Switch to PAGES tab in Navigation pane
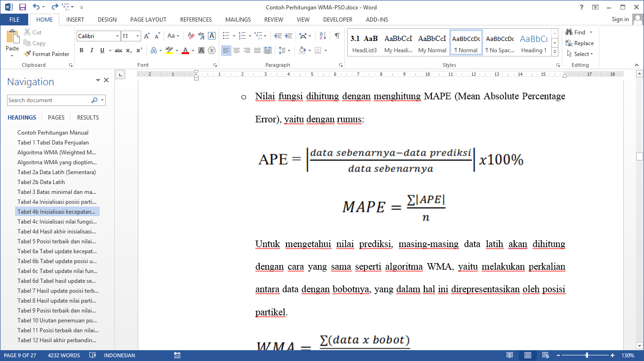The width and height of the screenshot is (644, 361). point(56,118)
